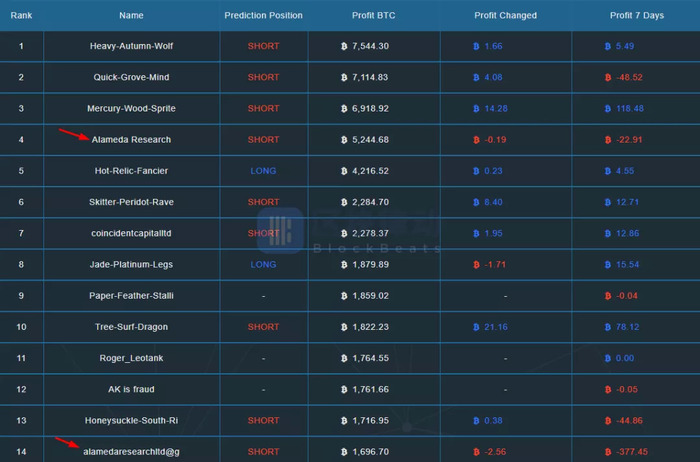The width and height of the screenshot is (700, 462).
Task: Click 7-day profit value -48.52
Action: point(629,77)
